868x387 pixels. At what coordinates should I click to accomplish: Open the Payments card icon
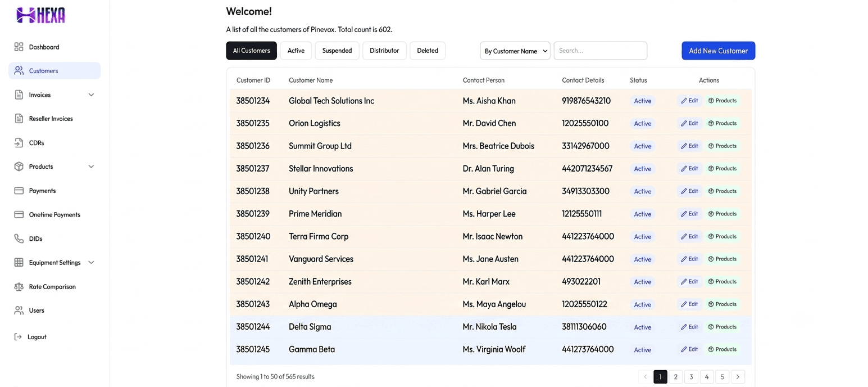(x=19, y=191)
